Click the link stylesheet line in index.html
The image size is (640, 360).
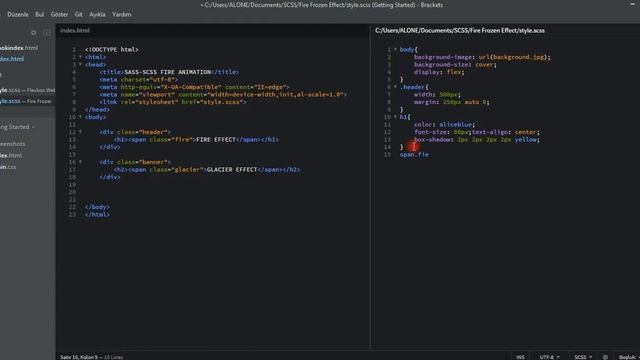[x=173, y=102]
